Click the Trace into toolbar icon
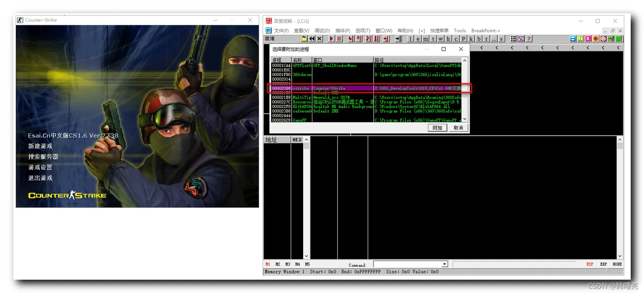Screen dimensions: 644x293 [368, 39]
